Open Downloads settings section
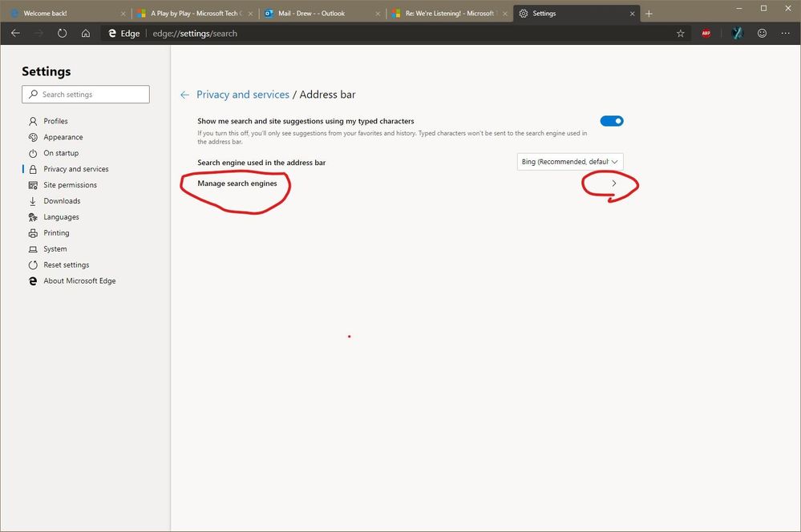Viewport: 801px width, 532px height. pos(62,201)
